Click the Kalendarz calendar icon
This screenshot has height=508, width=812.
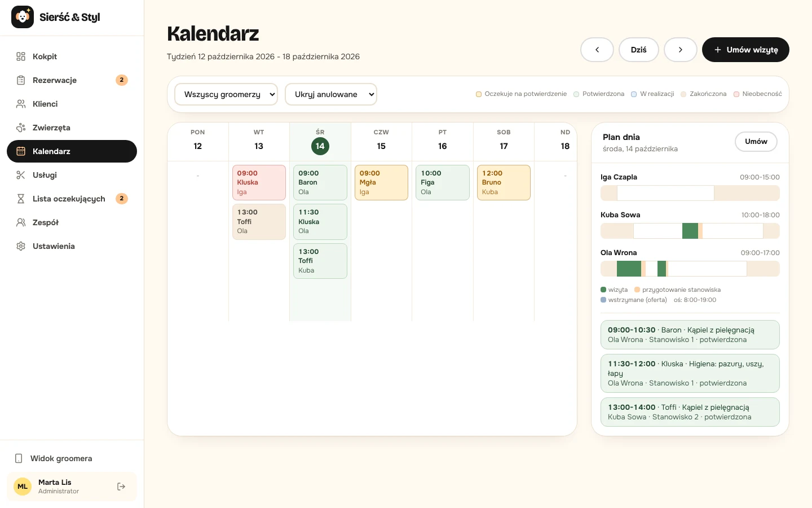(21, 151)
